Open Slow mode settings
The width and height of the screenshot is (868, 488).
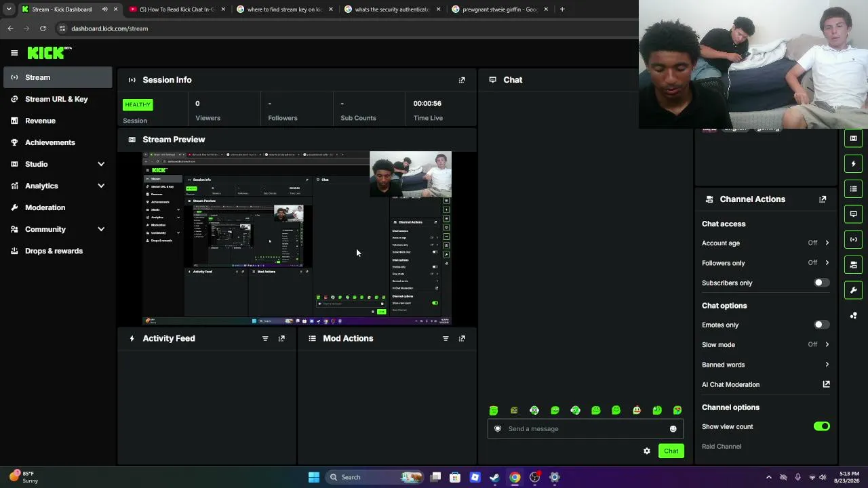(766, 344)
